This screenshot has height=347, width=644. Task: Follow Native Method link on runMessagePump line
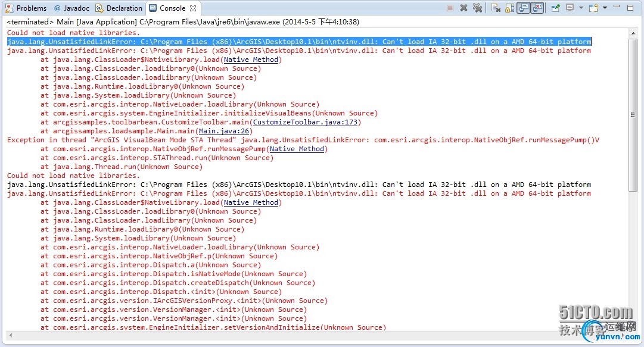point(297,149)
